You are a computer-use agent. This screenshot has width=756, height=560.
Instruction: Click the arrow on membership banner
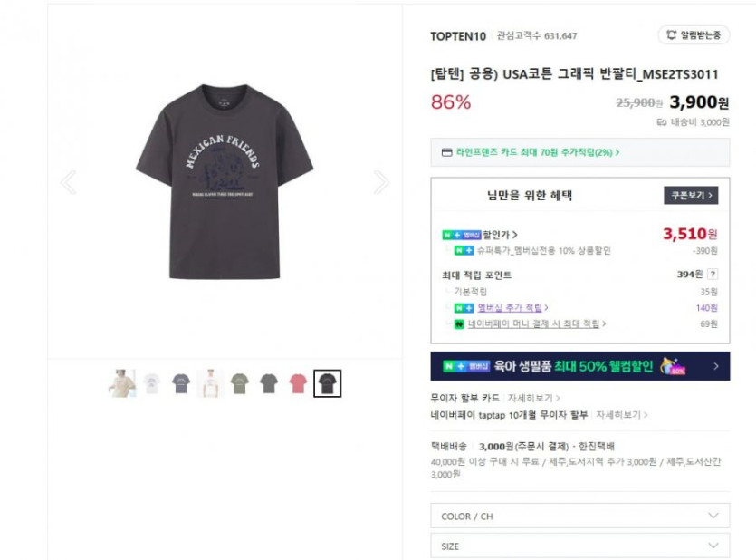click(x=716, y=366)
